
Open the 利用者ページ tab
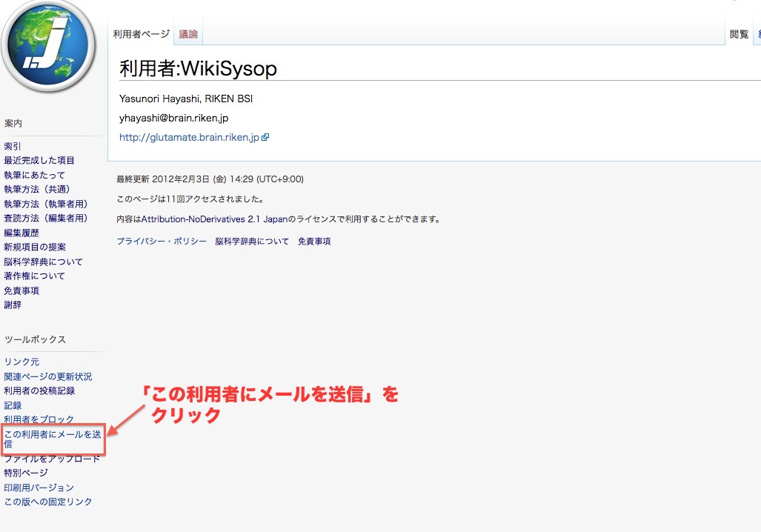(x=141, y=34)
